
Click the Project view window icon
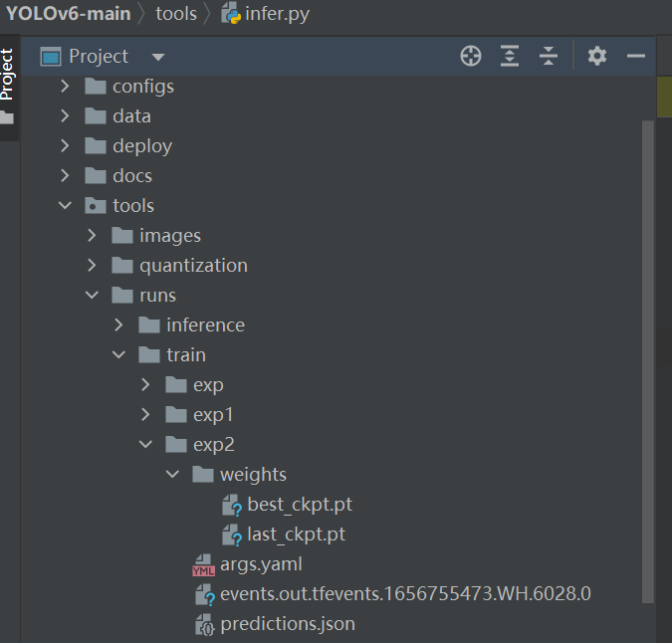point(51,57)
